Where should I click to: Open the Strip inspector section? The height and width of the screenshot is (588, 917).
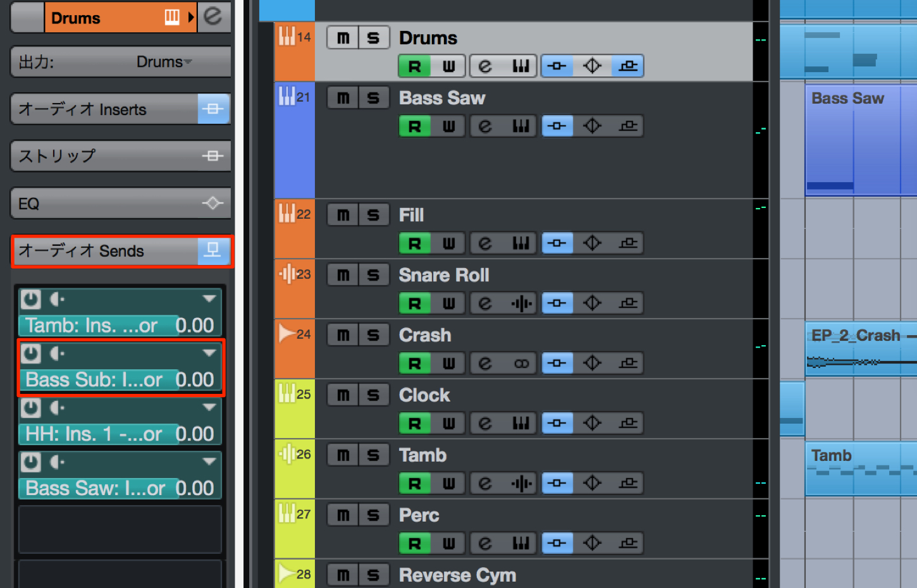pyautogui.click(x=121, y=156)
